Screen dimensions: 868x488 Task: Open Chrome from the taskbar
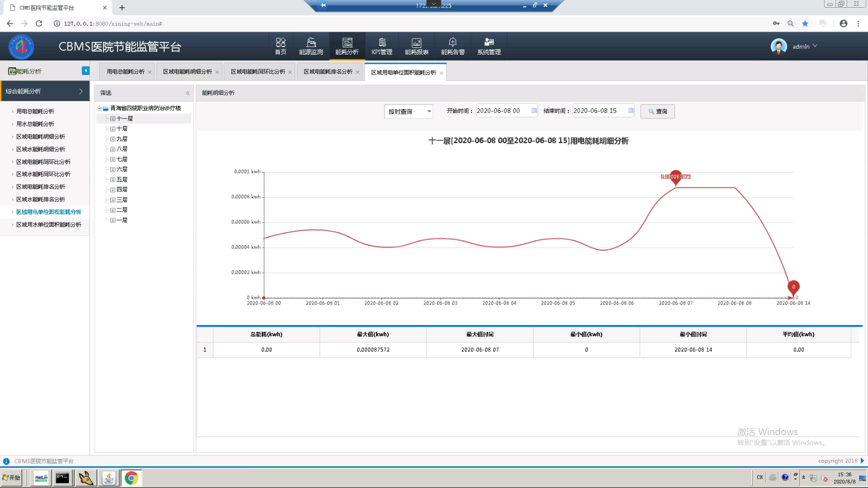click(131, 478)
